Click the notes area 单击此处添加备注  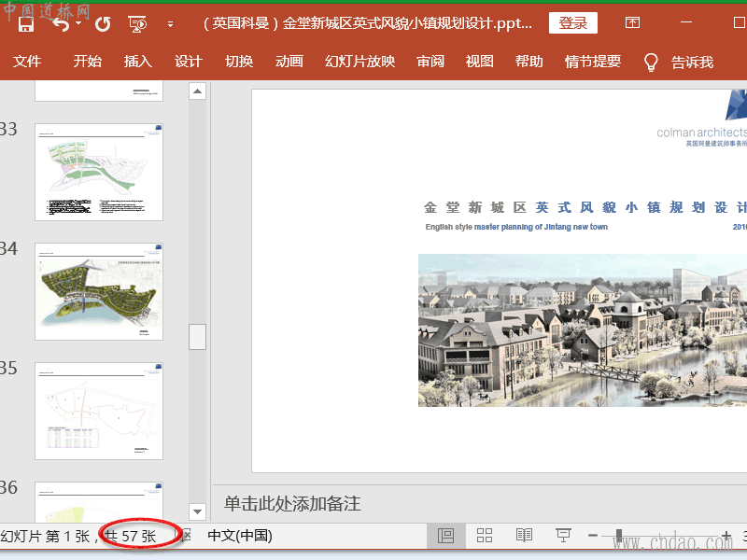[292, 504]
